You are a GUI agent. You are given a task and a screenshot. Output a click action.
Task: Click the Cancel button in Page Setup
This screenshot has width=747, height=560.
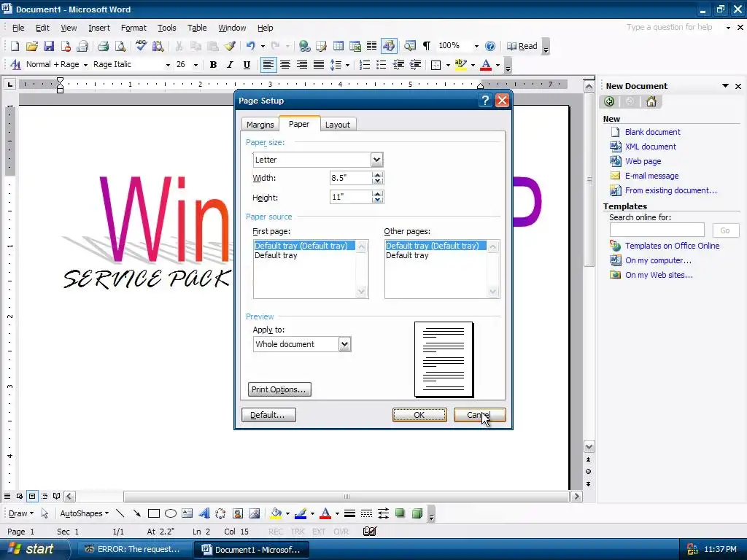coord(479,415)
